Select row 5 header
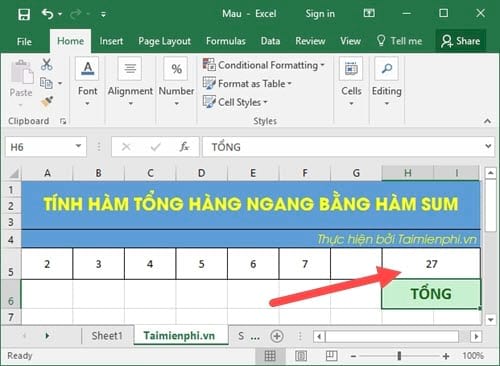The width and height of the screenshot is (500, 366). (11, 264)
